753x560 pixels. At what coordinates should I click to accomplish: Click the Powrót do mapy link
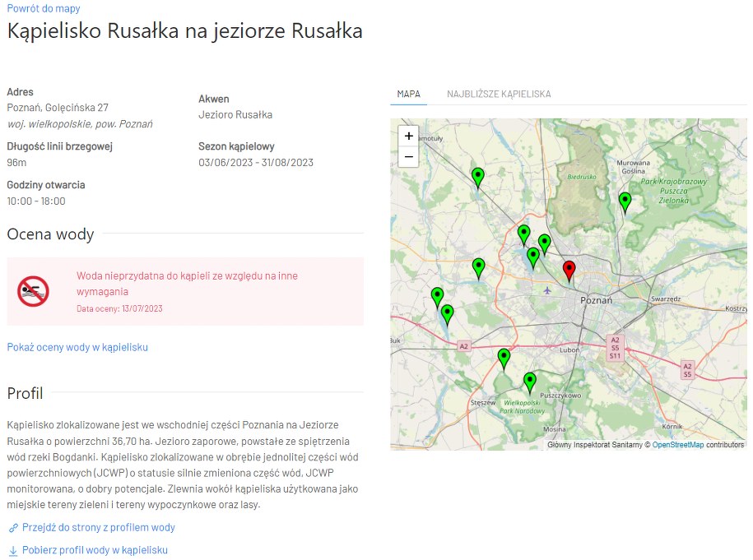click(x=43, y=8)
